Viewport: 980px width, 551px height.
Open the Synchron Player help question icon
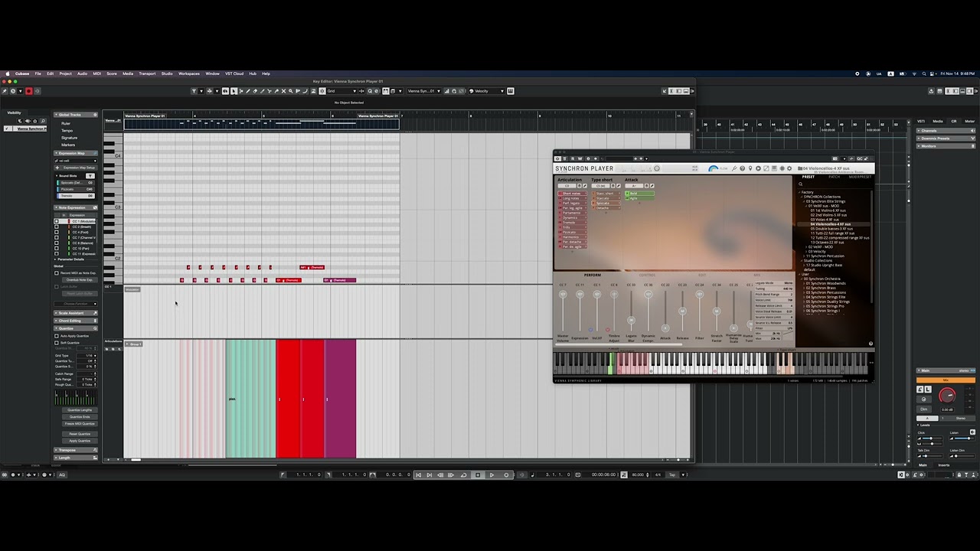[742, 168]
